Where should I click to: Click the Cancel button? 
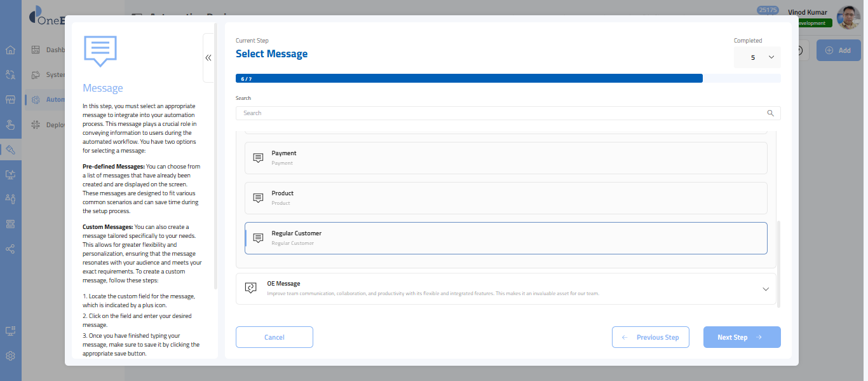(274, 337)
